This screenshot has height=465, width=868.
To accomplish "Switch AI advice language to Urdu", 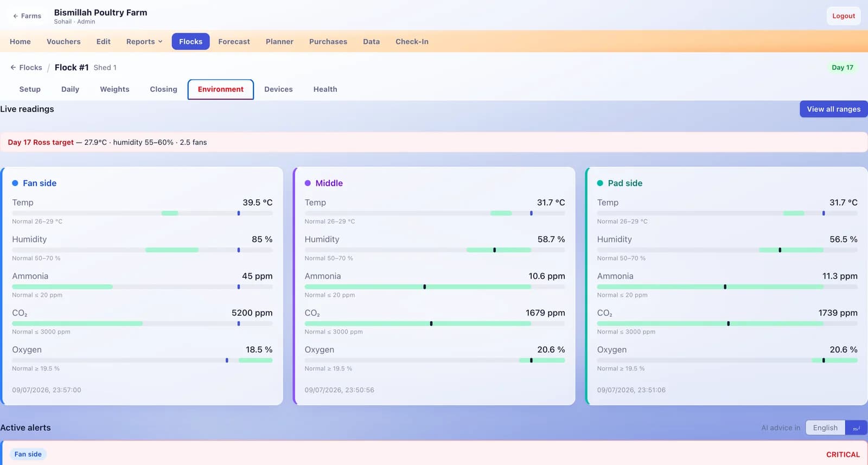I will coord(856,428).
